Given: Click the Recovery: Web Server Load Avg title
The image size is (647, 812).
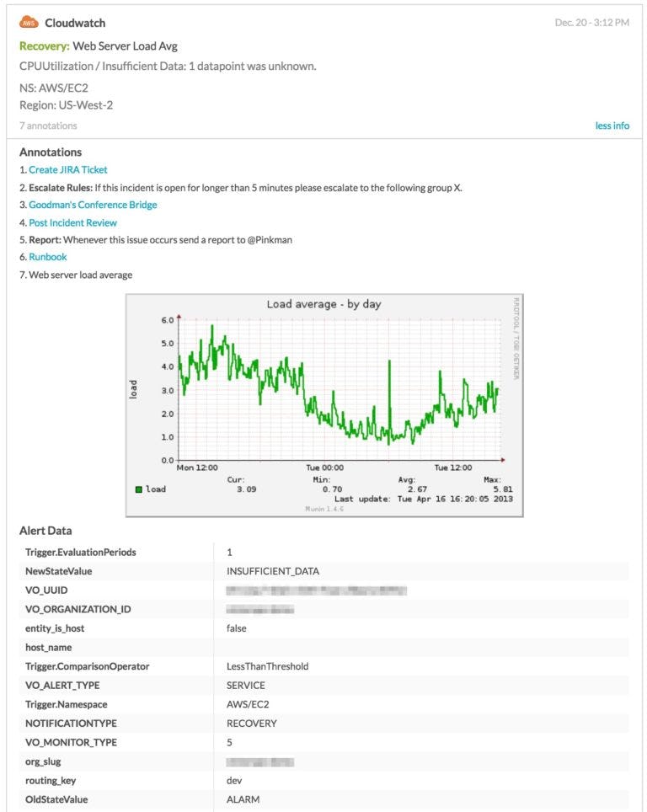Looking at the screenshot, I should click(x=99, y=45).
